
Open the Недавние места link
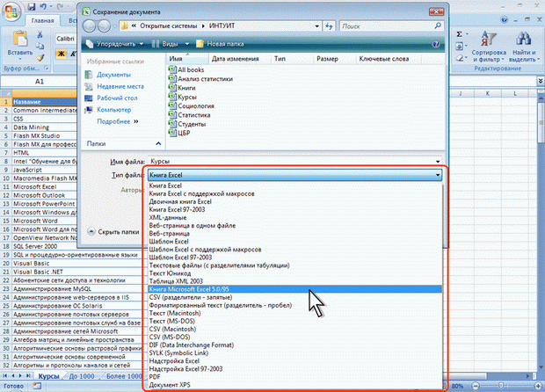(114, 86)
